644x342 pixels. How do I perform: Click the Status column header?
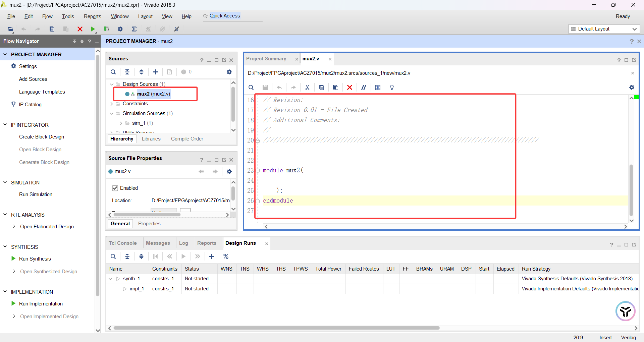pos(192,269)
